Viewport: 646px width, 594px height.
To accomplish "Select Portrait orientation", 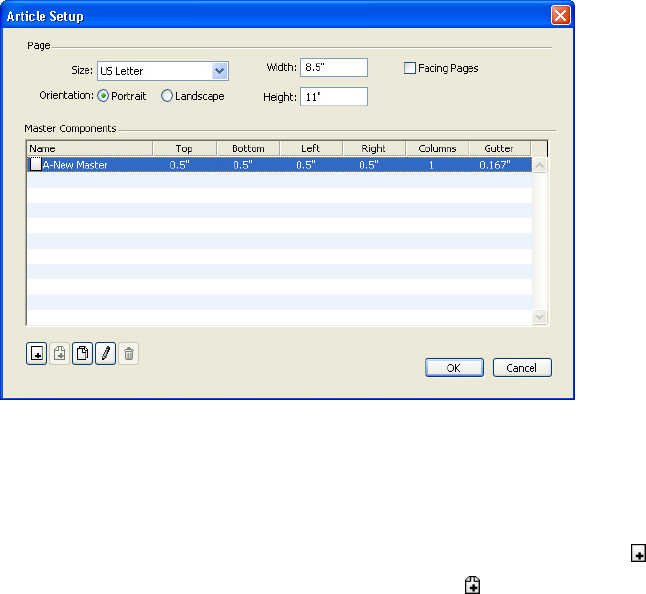I will (x=103, y=96).
